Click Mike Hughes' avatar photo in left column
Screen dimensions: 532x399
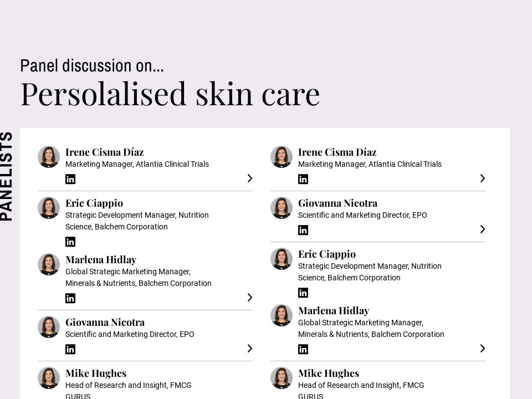click(49, 378)
